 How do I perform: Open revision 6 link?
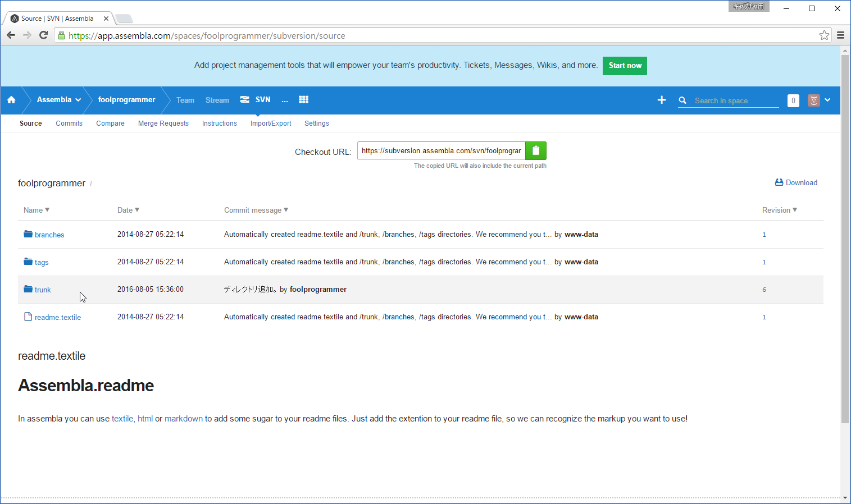764,290
